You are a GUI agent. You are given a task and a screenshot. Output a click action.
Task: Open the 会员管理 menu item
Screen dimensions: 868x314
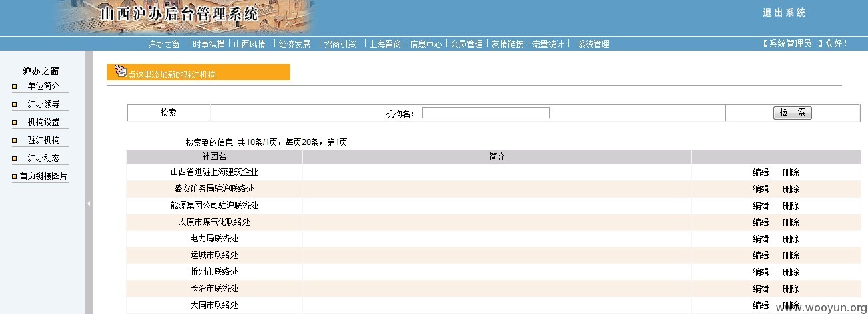tap(466, 45)
